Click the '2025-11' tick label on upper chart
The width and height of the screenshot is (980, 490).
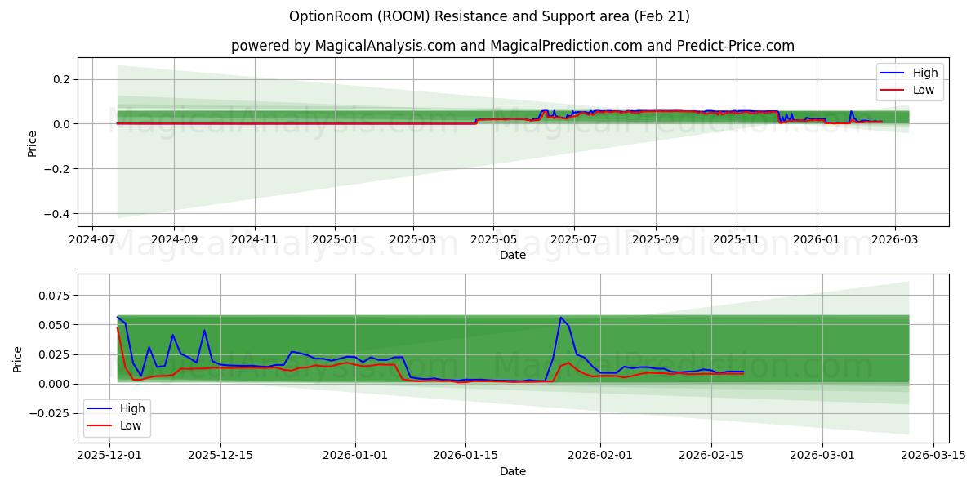point(737,240)
